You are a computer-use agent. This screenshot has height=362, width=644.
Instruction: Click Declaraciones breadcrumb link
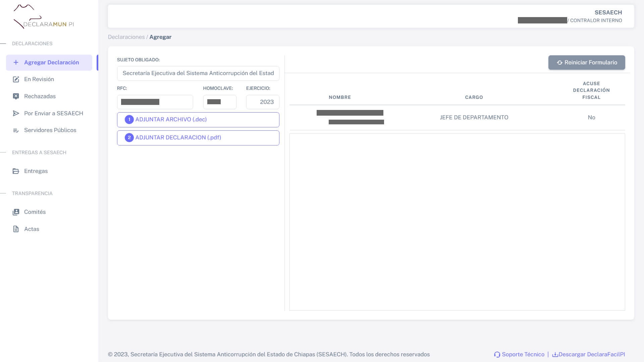click(x=126, y=37)
